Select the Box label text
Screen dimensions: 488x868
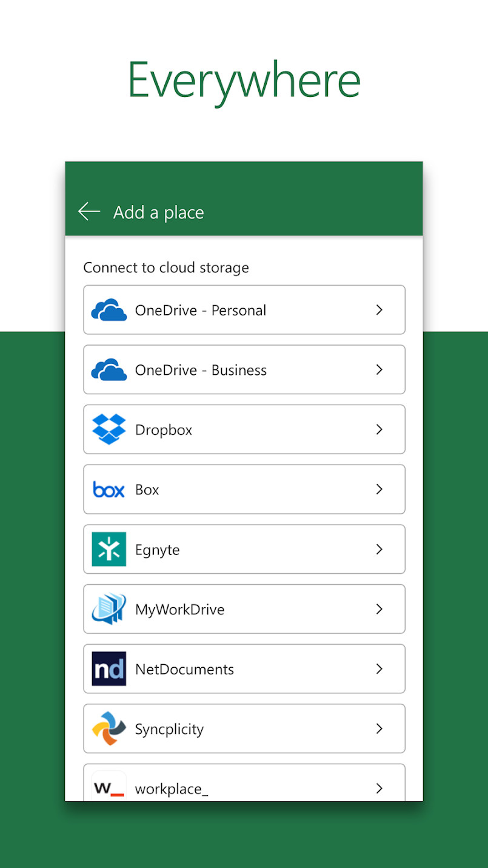pyautogui.click(x=147, y=490)
